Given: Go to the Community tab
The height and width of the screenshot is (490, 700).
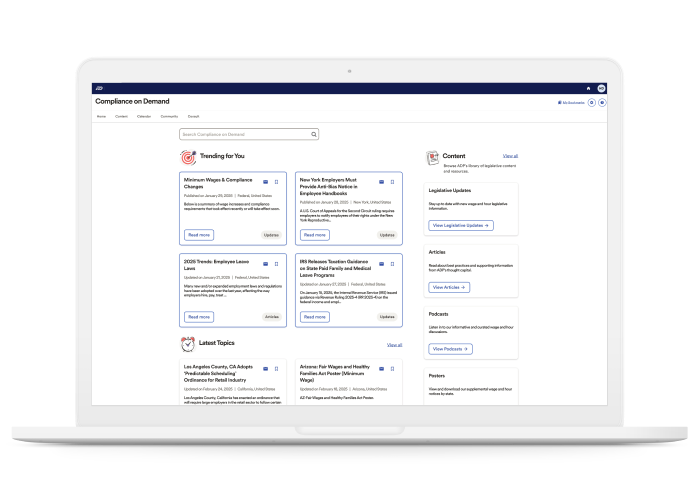Looking at the screenshot, I should point(169,116).
